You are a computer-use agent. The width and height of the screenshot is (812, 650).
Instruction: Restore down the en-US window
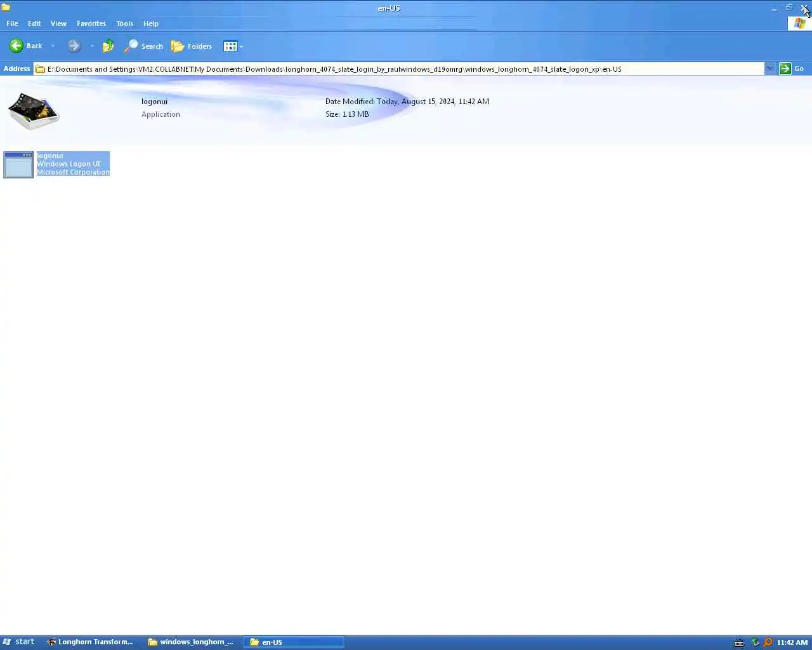pos(789,8)
